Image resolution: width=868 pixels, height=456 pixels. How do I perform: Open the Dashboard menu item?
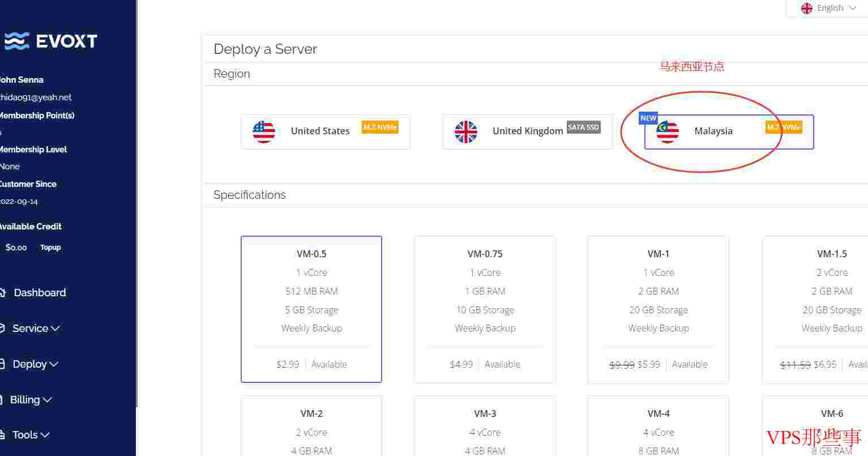tap(40, 293)
